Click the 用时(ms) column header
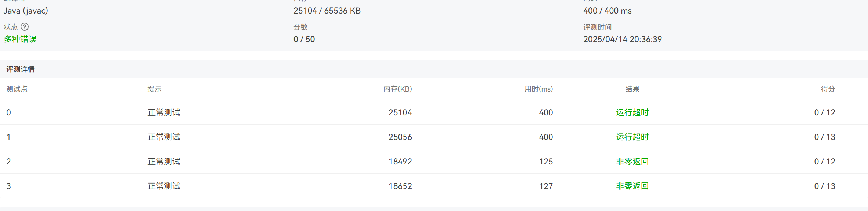The image size is (868, 211). tap(539, 89)
